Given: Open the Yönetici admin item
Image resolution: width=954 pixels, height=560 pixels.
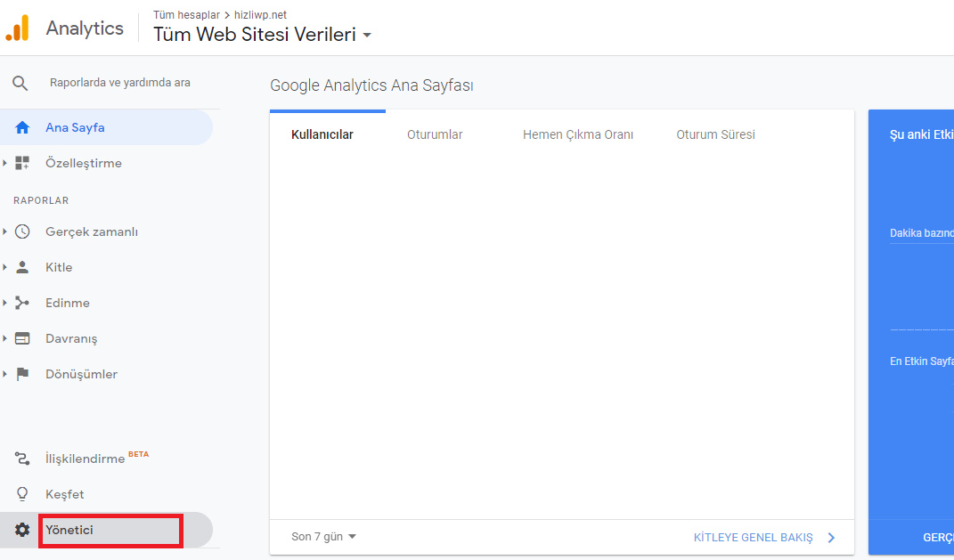Looking at the screenshot, I should pyautogui.click(x=107, y=531).
